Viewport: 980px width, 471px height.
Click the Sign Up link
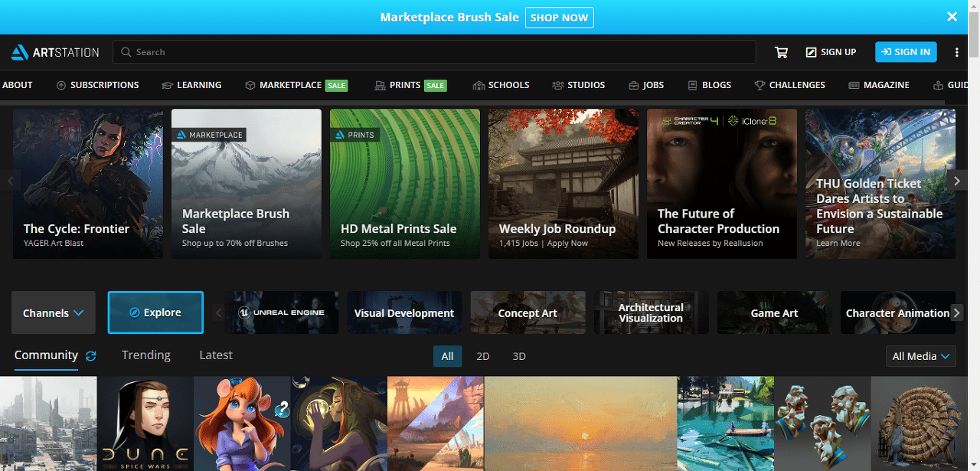(x=831, y=52)
